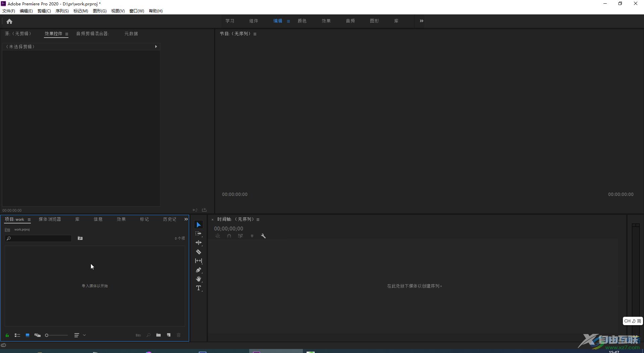Switch to 组件 workspace
This screenshot has height=353, width=644.
pos(254,21)
